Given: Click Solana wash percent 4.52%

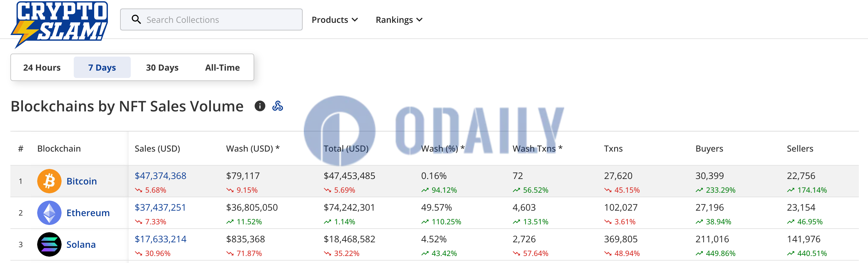Looking at the screenshot, I should pos(434,239).
